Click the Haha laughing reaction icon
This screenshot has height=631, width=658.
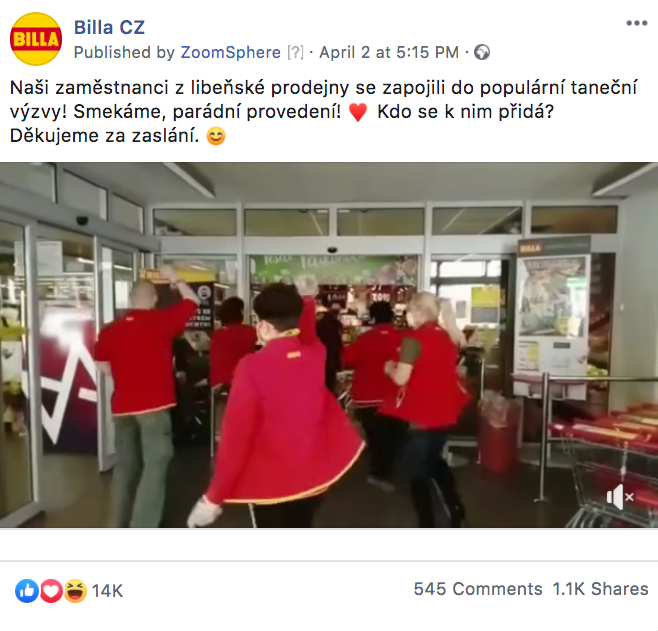(75, 591)
